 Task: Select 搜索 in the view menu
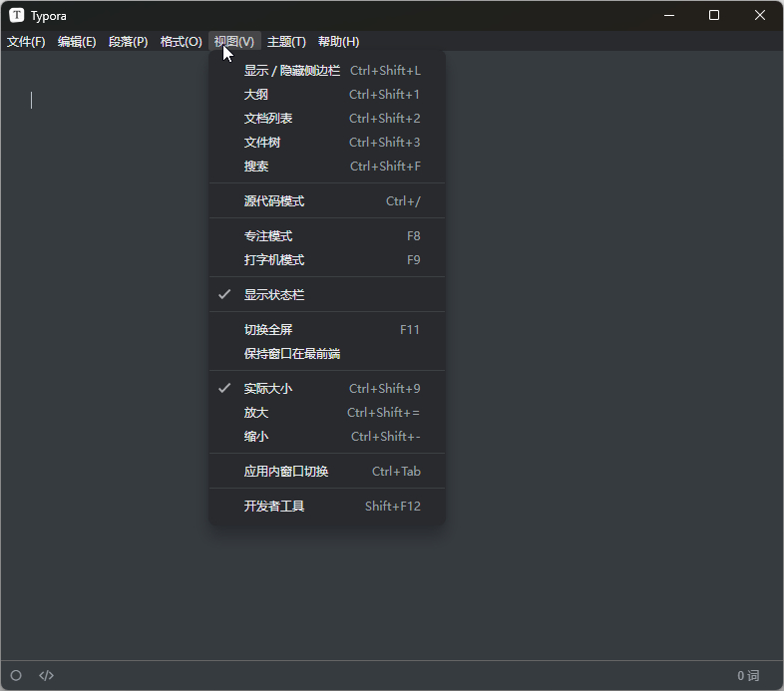click(x=327, y=166)
